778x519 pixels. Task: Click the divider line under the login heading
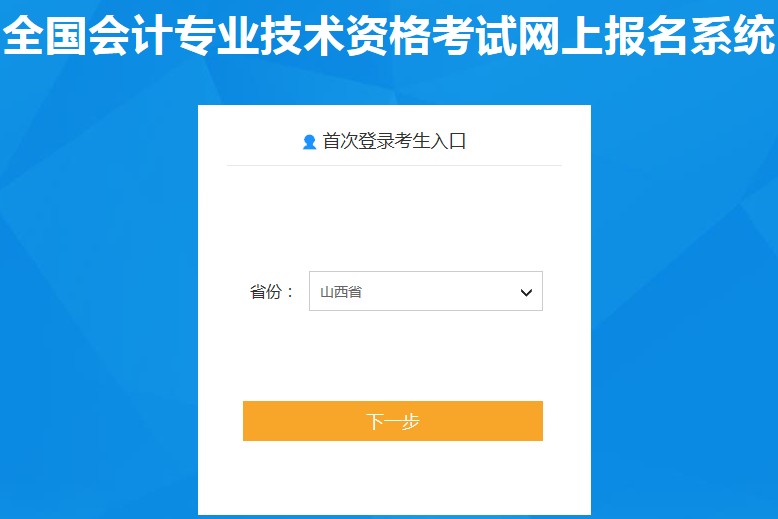394,165
